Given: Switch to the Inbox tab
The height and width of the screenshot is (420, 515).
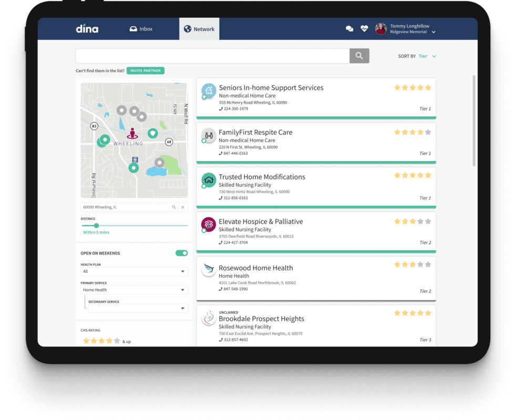Looking at the screenshot, I should (141, 29).
